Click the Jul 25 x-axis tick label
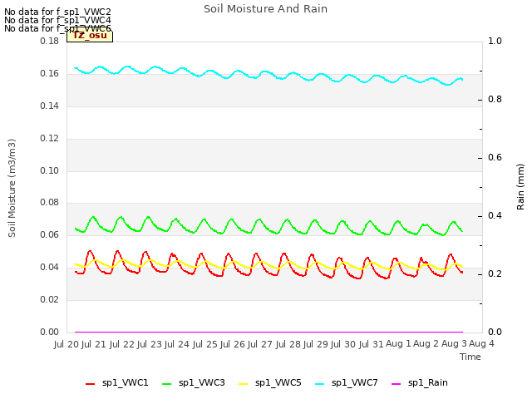Image resolution: width=532 pixels, height=399 pixels. click(205, 344)
